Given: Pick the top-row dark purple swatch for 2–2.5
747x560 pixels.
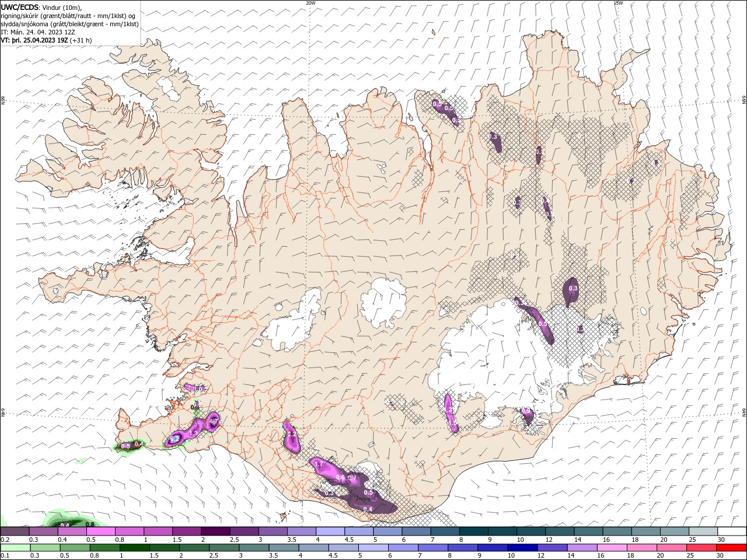Looking at the screenshot, I should (215, 531).
